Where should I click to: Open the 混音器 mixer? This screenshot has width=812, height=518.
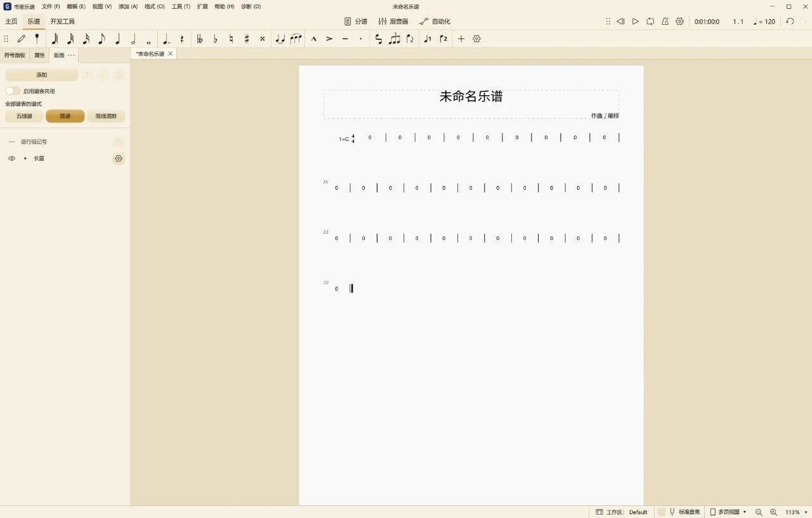(393, 22)
